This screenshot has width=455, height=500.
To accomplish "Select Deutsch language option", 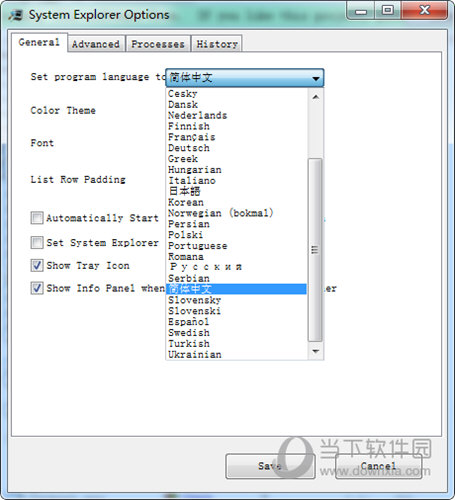I will coord(236,148).
